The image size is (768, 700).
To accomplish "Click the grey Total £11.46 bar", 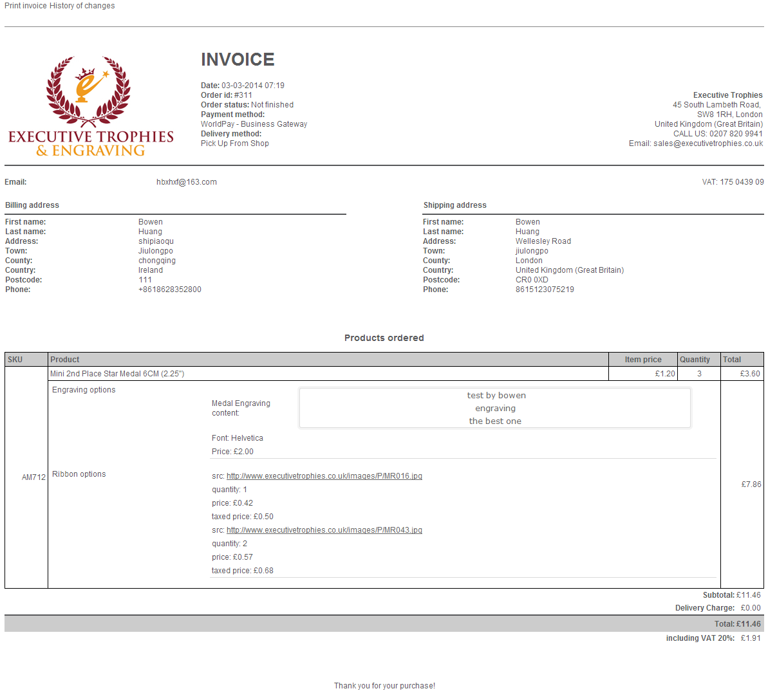I will (384, 623).
